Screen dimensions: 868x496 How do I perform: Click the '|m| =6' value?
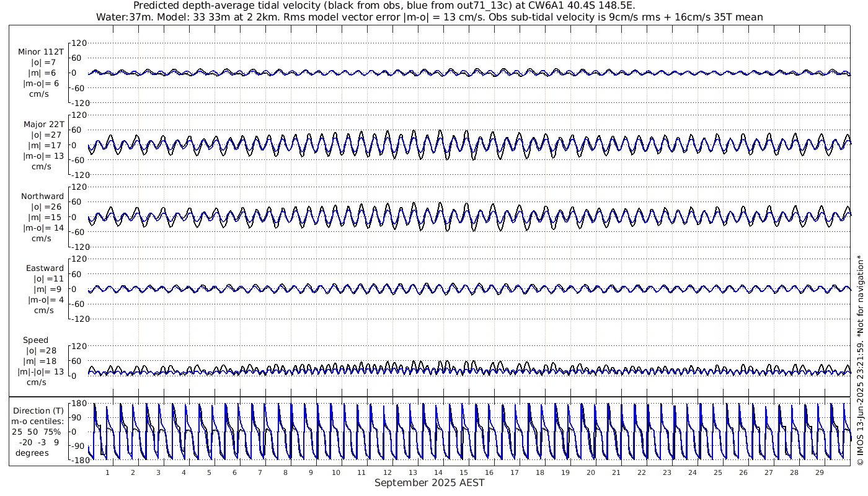point(44,73)
